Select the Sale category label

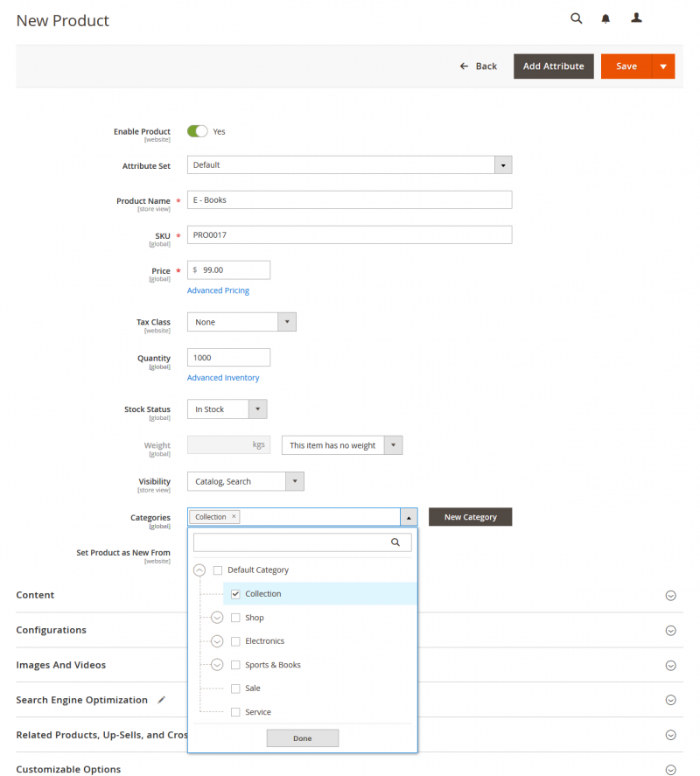coord(253,689)
